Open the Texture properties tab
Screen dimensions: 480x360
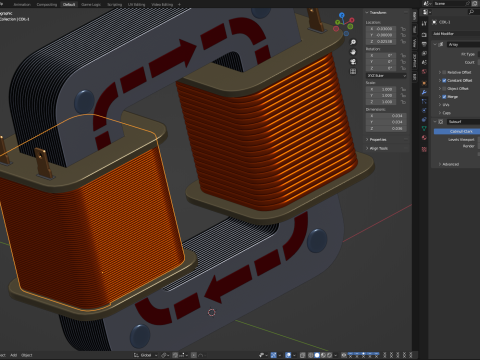[424, 149]
